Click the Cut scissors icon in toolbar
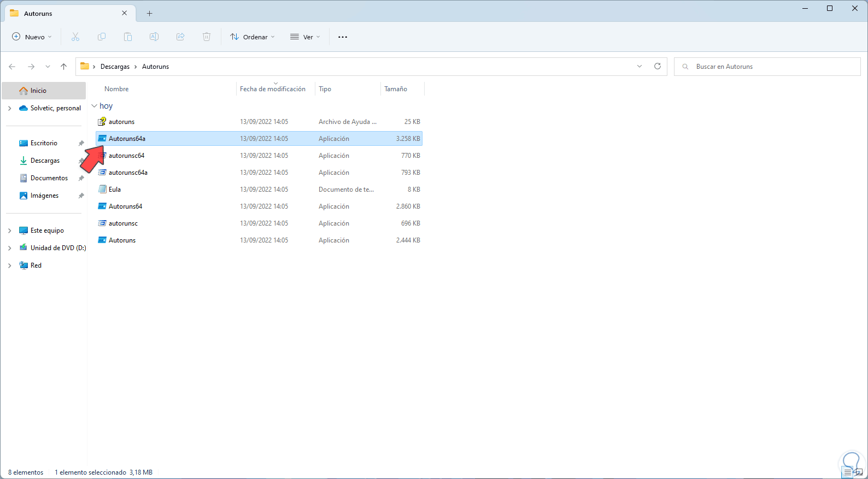Screen dimensions: 868x479 tap(75, 37)
